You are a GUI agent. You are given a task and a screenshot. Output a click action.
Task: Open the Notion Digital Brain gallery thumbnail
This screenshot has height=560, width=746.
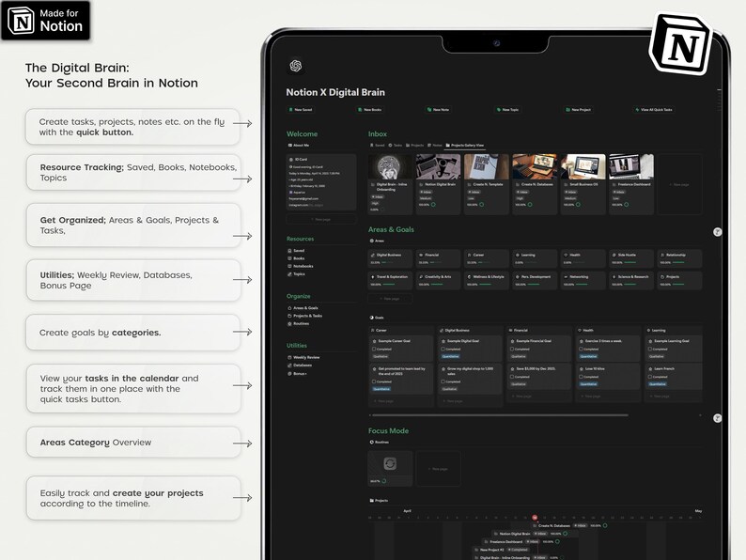[438, 166]
